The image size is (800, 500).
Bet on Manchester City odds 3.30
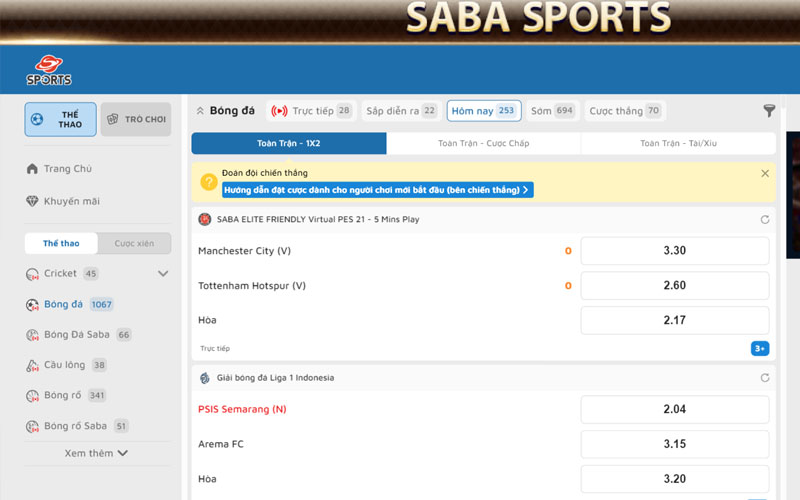coord(674,251)
